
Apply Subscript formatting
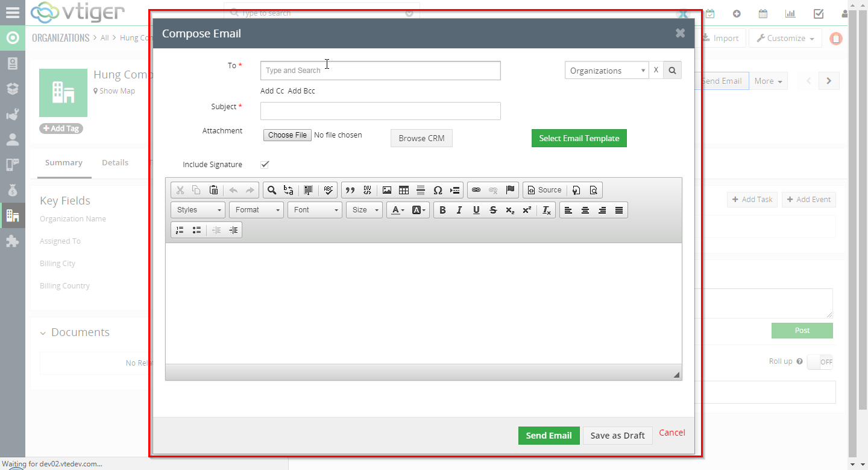pos(510,210)
